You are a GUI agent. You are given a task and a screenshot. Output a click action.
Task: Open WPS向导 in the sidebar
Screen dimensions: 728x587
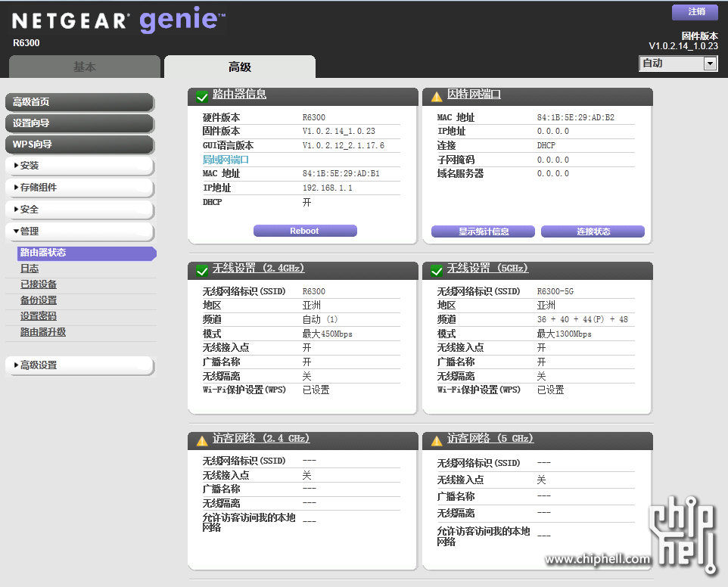click(x=79, y=144)
